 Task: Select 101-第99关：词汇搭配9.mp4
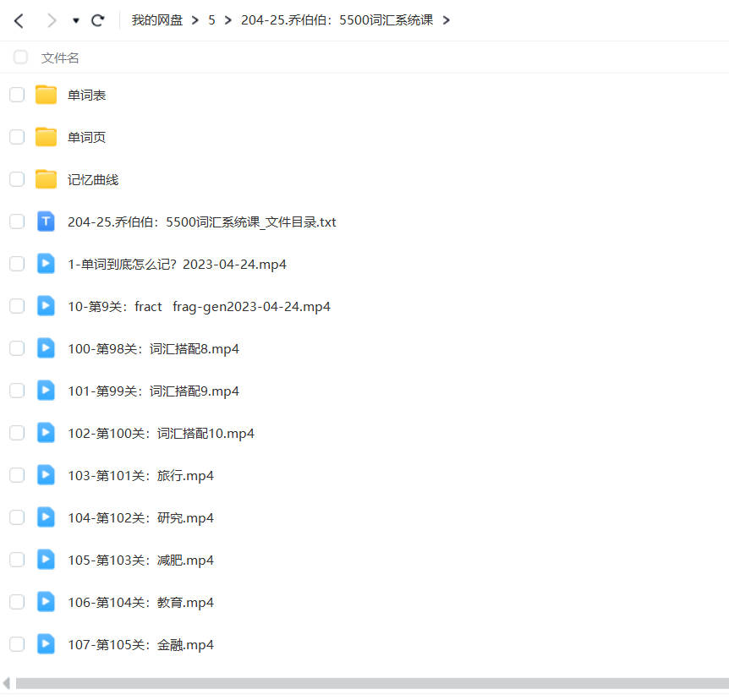[153, 391]
